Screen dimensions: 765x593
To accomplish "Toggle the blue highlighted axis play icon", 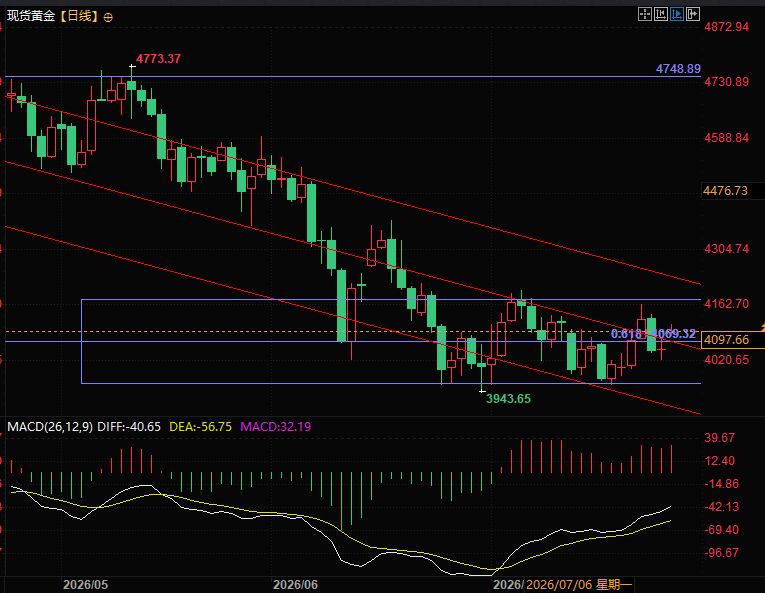I will (x=677, y=14).
